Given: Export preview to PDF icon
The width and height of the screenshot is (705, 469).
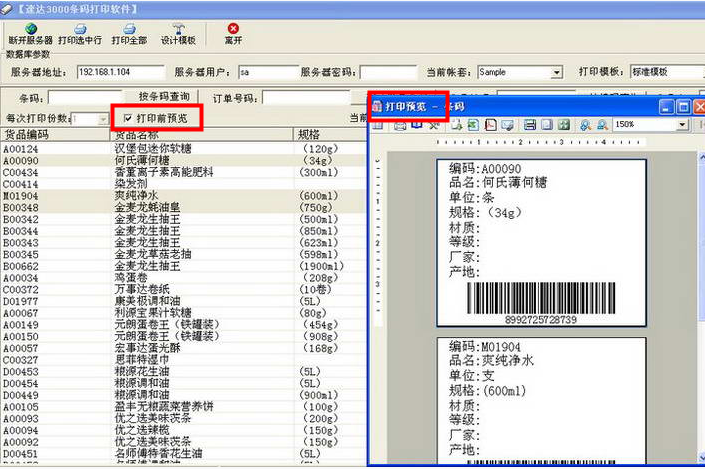Looking at the screenshot, I should coord(491,125).
